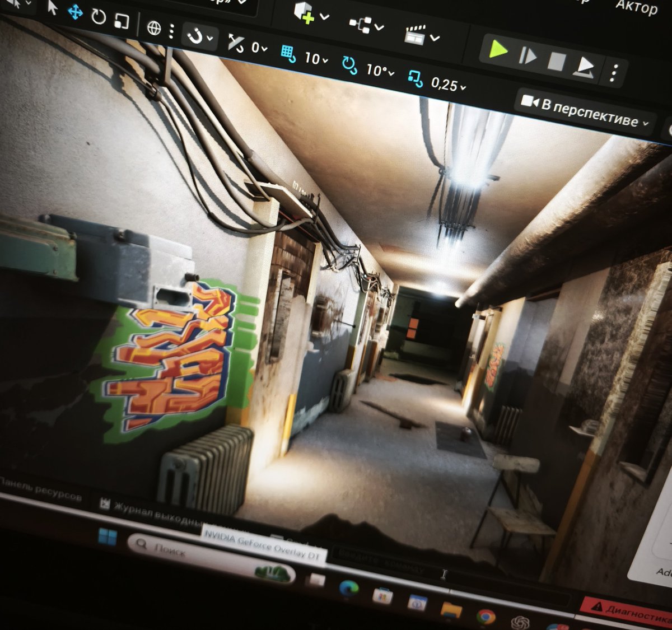Activate the Rotate tool
The height and width of the screenshot is (630, 672).
[99, 16]
